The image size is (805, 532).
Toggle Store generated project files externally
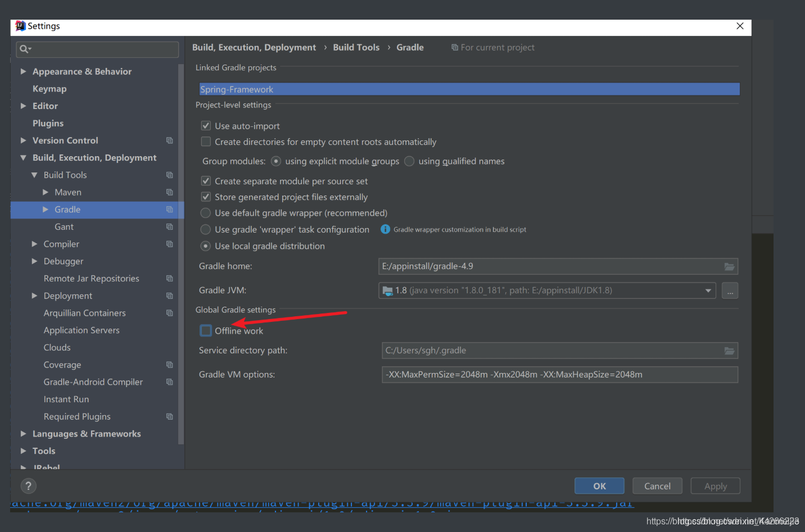pos(206,197)
